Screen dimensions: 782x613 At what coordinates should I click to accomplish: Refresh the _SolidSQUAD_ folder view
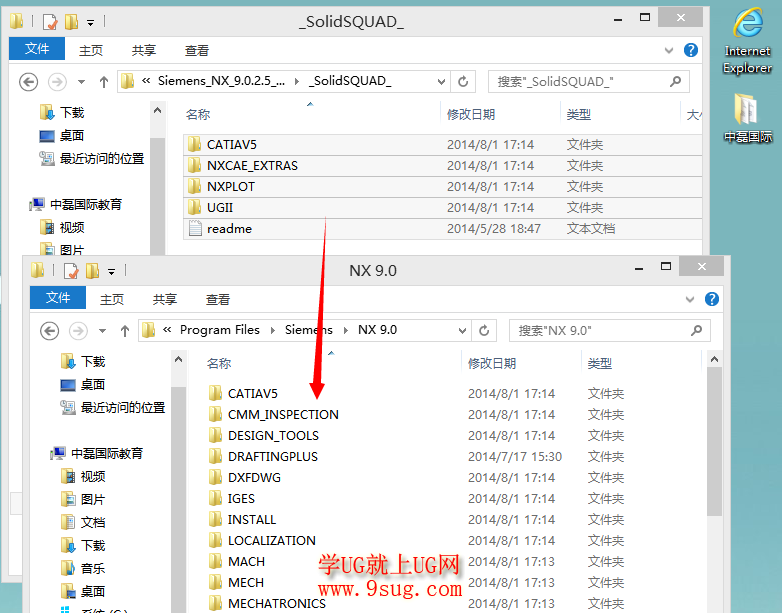tap(463, 81)
